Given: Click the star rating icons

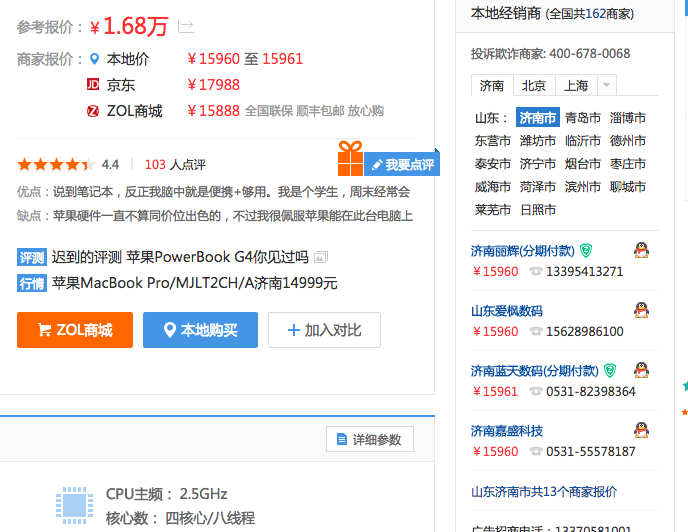Looking at the screenshot, I should pos(56,165).
